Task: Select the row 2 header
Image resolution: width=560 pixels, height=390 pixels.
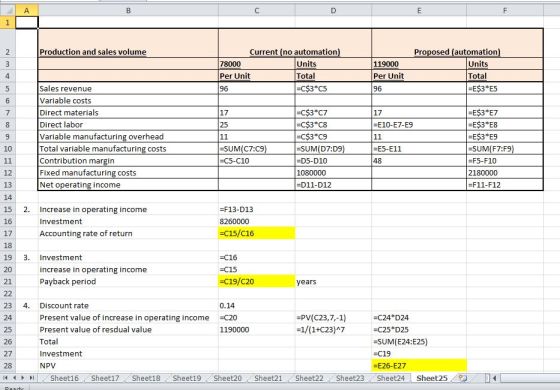Action: tap(8, 43)
